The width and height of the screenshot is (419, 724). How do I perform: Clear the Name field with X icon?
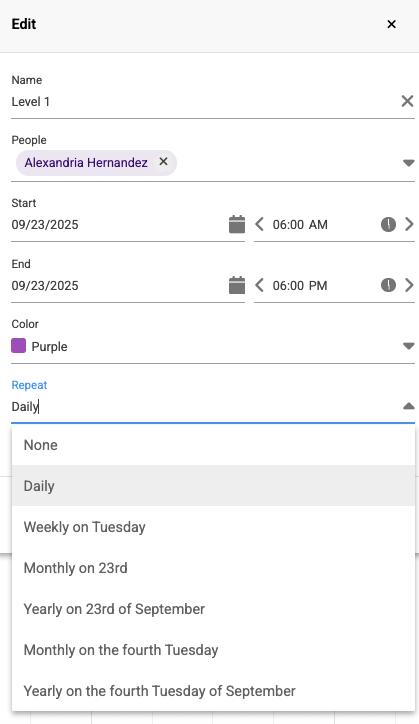407,101
